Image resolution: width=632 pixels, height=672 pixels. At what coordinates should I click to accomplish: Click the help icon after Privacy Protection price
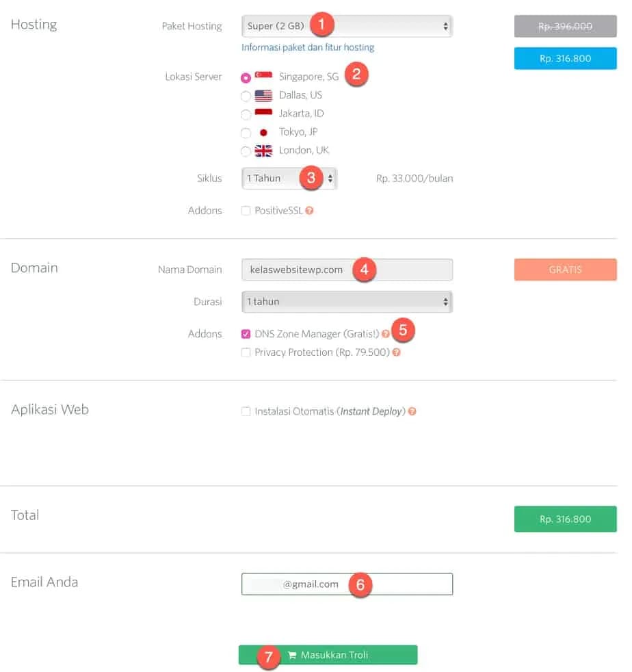click(397, 352)
